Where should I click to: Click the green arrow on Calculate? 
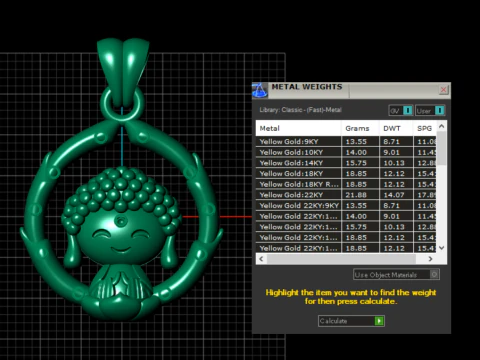pyautogui.click(x=379, y=321)
